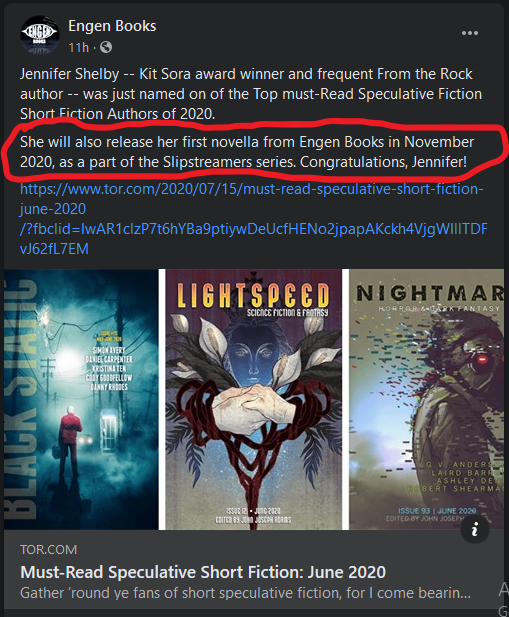Click the circled novella announcement text
Screen dimensions: 509x617
[247, 152]
